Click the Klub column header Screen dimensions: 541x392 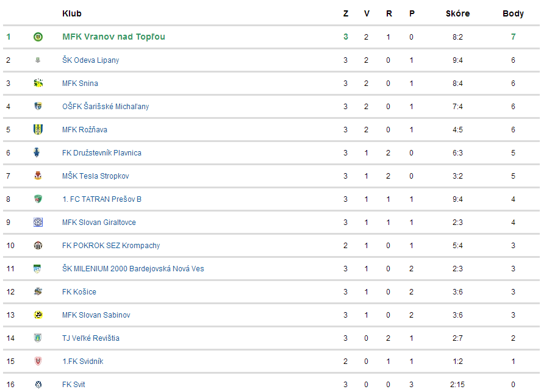click(x=71, y=13)
